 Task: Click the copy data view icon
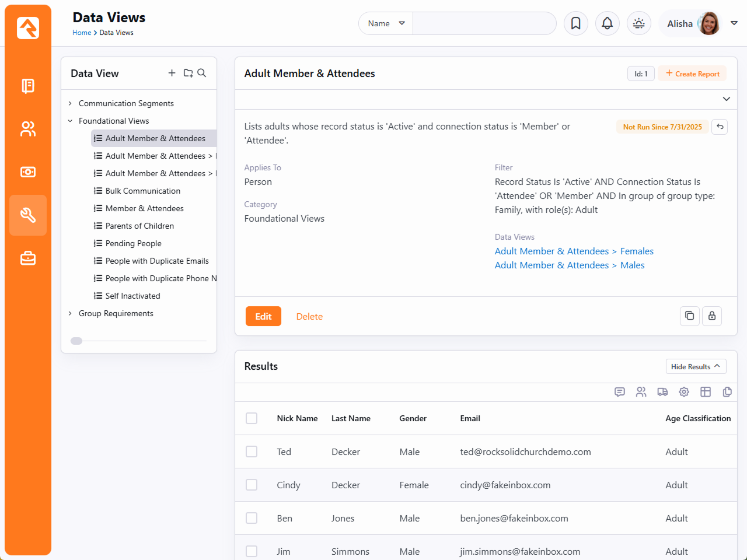point(689,316)
